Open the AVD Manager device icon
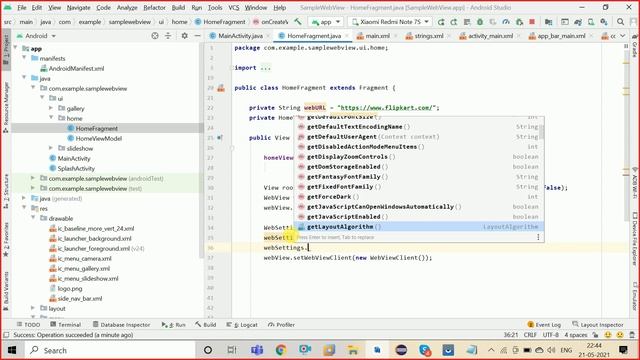 [x=591, y=22]
